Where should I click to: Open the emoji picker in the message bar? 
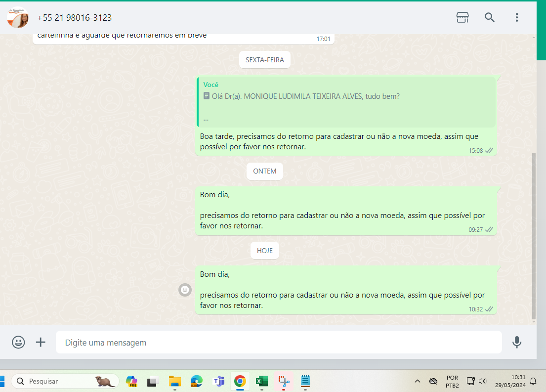click(x=18, y=342)
